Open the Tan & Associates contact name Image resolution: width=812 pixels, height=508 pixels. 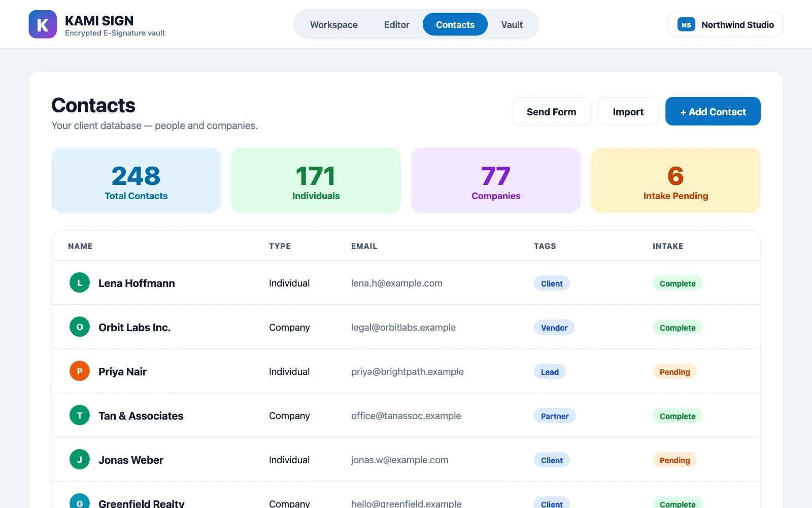tap(141, 416)
